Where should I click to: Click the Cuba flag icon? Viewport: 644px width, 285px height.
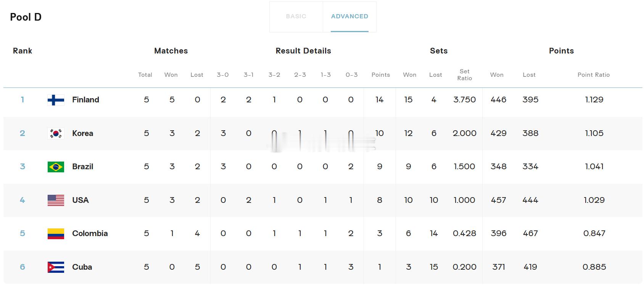(x=56, y=267)
